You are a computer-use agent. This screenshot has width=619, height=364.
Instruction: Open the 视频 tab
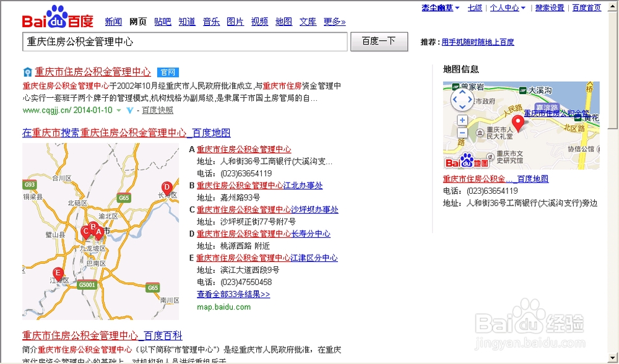coord(259,22)
